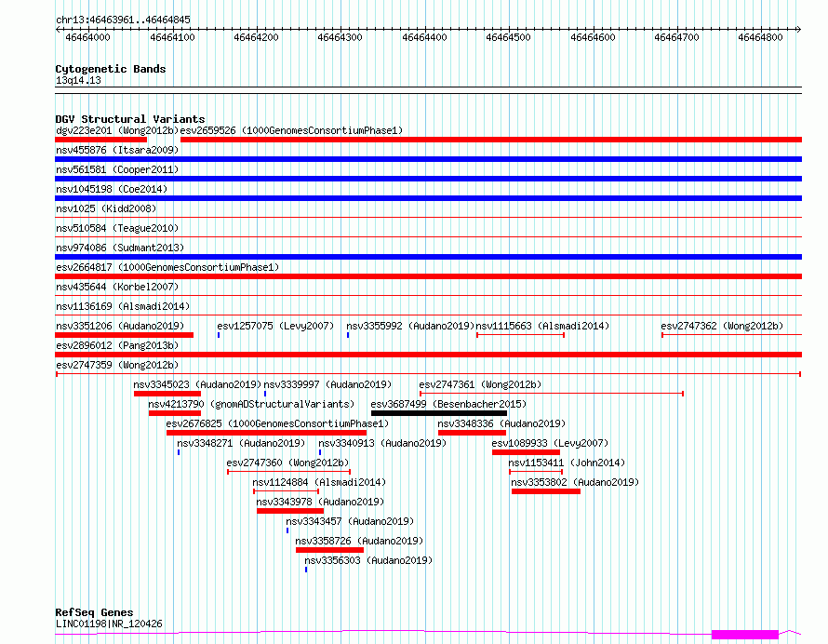Open variant nsv1025 (Kidd2008)
828x644 pixels.
point(106,208)
